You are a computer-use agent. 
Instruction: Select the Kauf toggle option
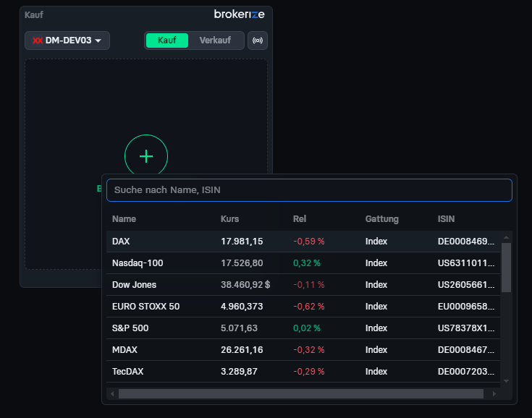(167, 40)
